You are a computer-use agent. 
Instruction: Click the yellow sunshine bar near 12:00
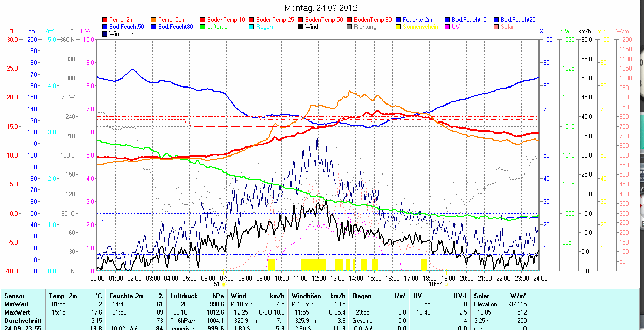pos(313,265)
